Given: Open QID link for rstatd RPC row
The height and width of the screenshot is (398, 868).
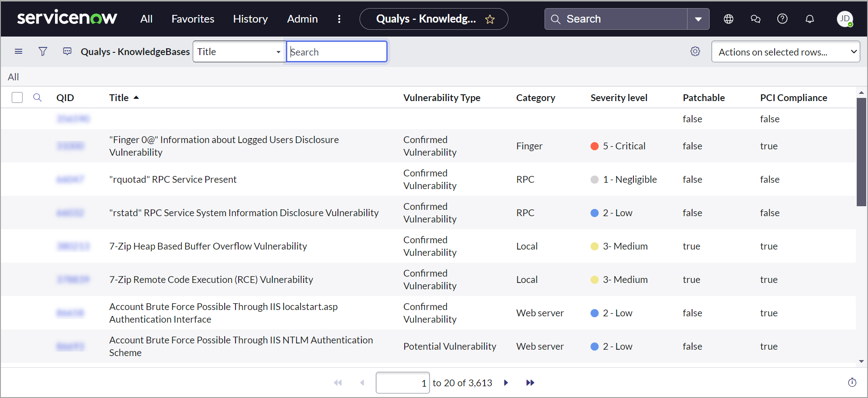Looking at the screenshot, I should [x=70, y=213].
